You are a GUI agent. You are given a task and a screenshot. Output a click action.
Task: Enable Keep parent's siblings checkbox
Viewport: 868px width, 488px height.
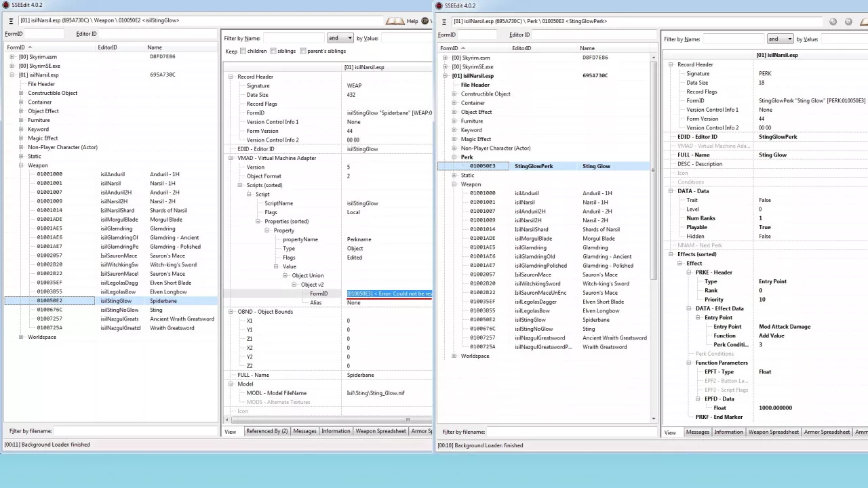303,51
